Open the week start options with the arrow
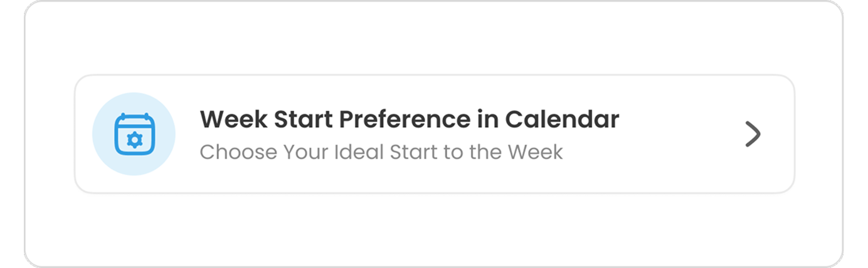This screenshot has width=868, height=268. tap(753, 134)
